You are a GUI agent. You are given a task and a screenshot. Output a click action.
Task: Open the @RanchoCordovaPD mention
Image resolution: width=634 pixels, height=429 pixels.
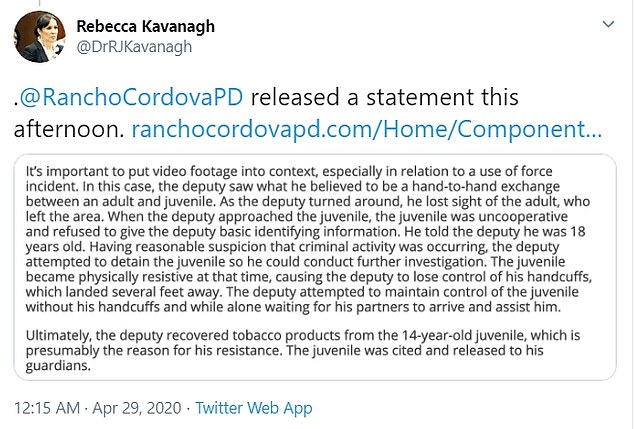coord(131,97)
